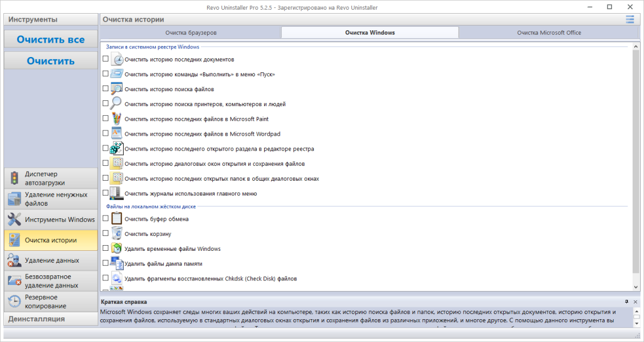Check 'Очистить историю последних документов'

tap(106, 59)
